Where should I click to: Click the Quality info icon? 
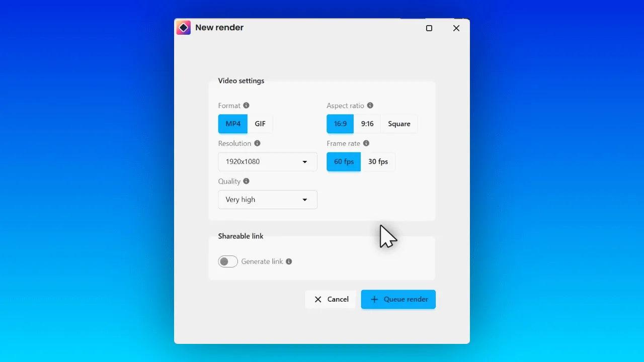(246, 181)
